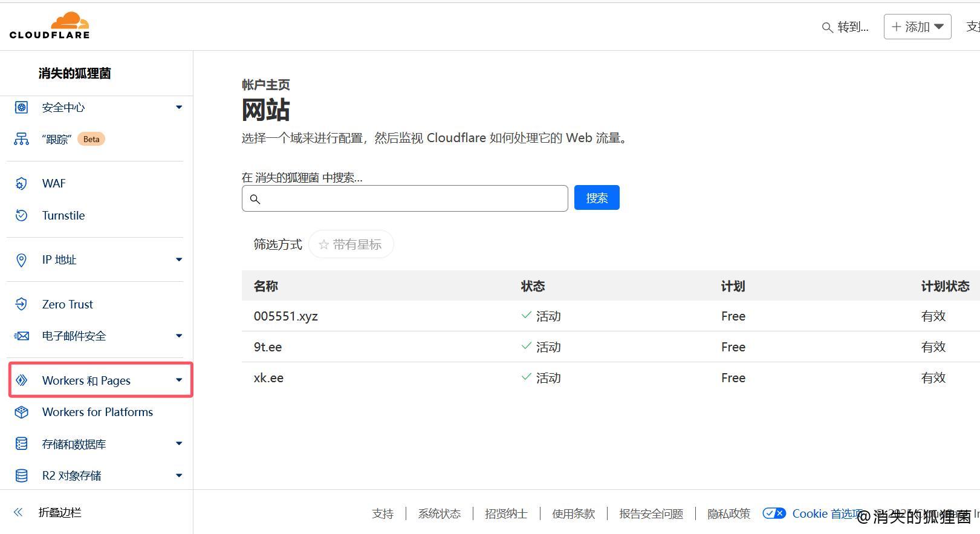Click the Beta badge next to 跟踪

91,139
